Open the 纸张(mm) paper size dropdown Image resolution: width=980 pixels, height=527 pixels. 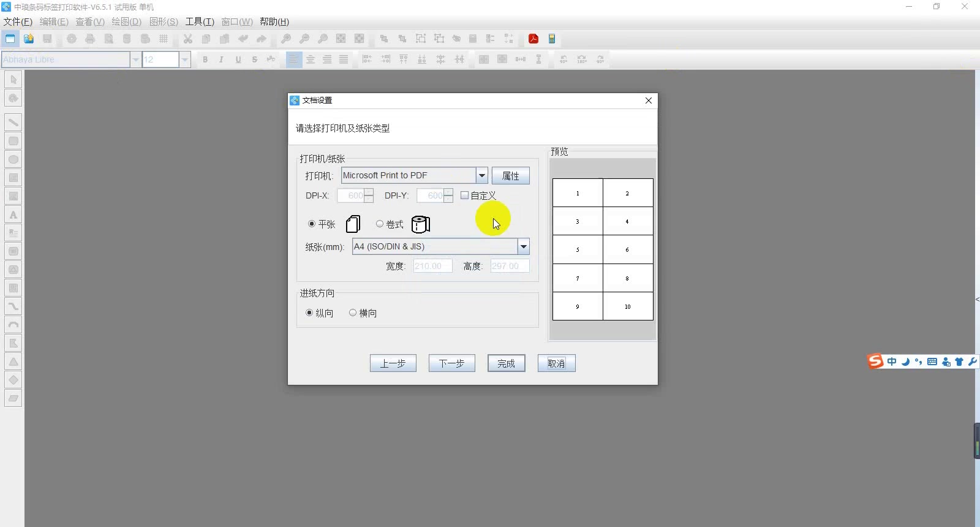point(524,246)
